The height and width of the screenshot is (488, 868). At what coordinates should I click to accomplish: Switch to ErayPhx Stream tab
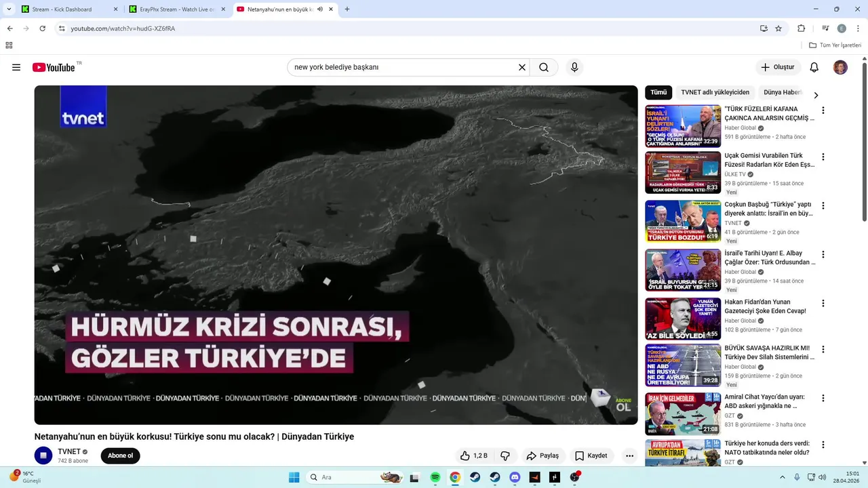[x=176, y=9]
